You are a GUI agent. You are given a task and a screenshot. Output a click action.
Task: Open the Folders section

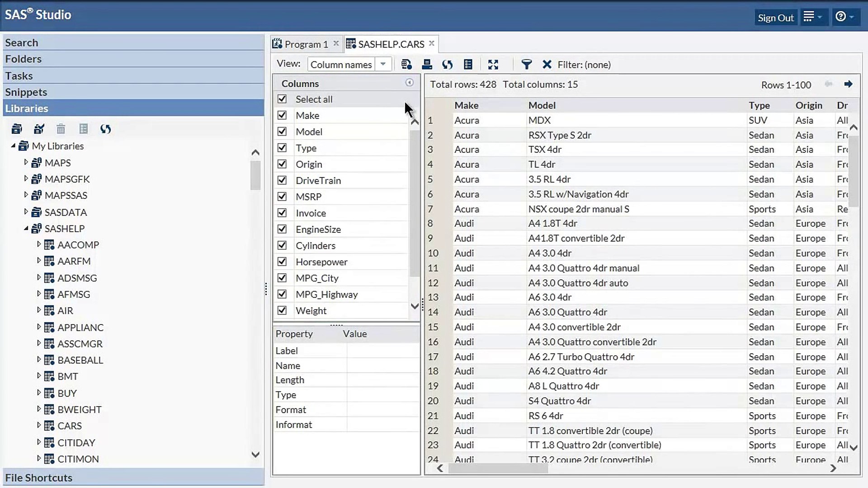click(133, 59)
